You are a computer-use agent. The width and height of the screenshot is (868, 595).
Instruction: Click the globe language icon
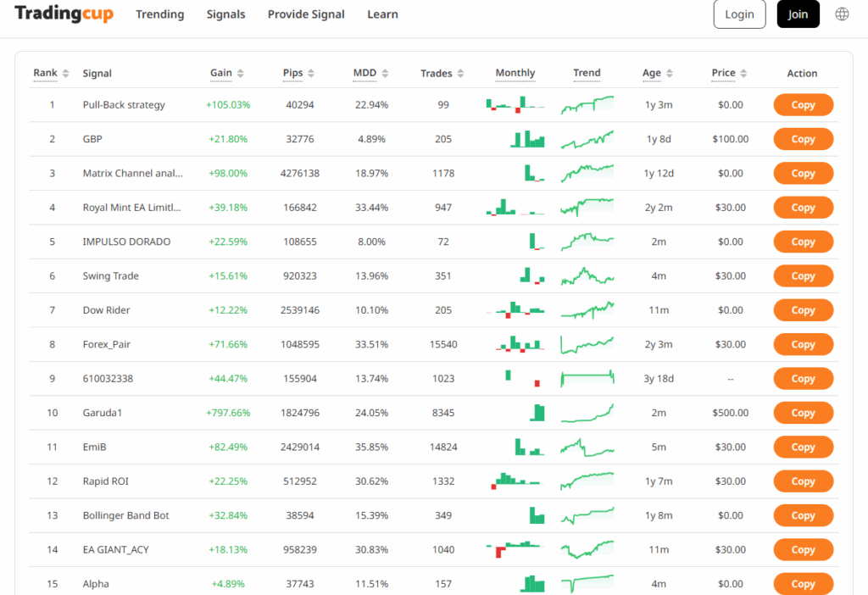pyautogui.click(x=842, y=14)
